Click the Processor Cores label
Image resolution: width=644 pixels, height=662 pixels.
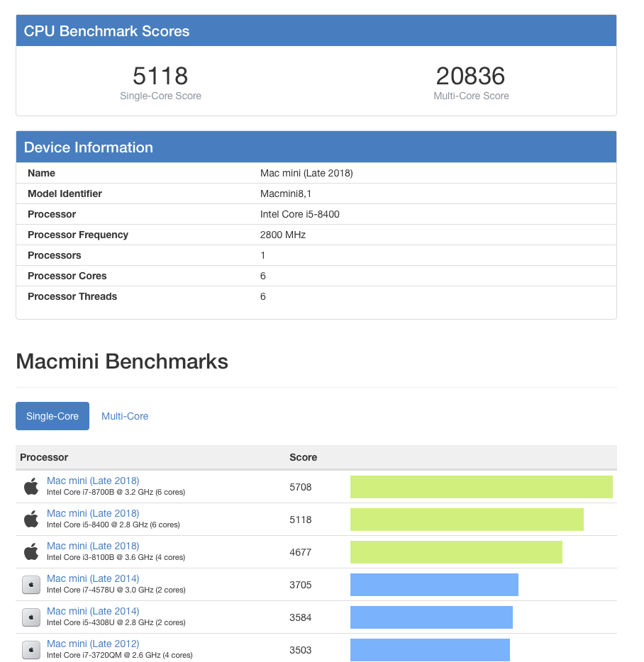click(x=67, y=276)
